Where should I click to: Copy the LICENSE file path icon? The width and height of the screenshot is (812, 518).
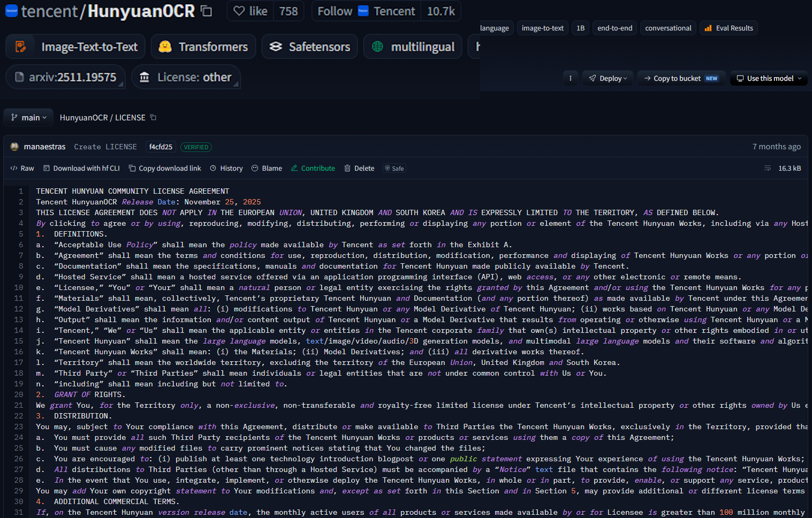coord(153,117)
